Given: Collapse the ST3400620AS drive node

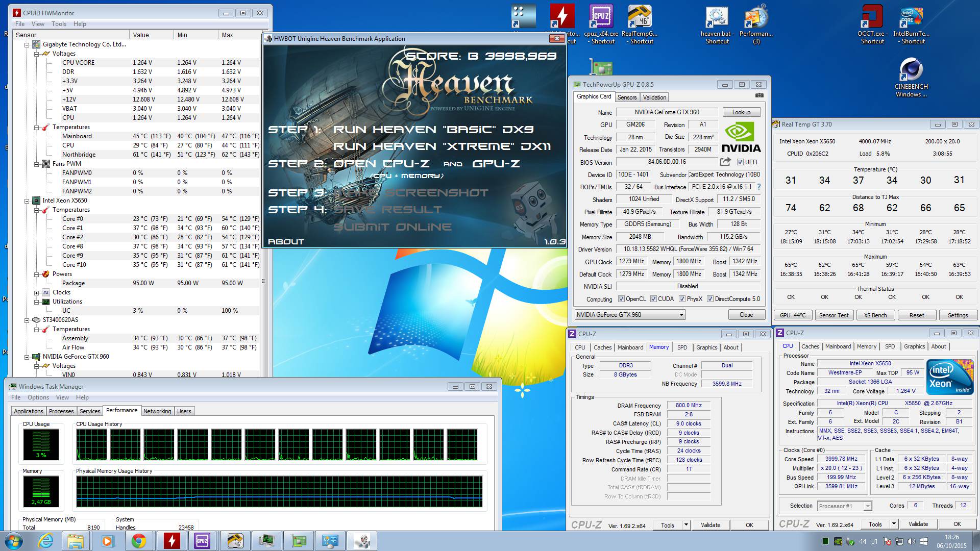Looking at the screenshot, I should (27, 320).
